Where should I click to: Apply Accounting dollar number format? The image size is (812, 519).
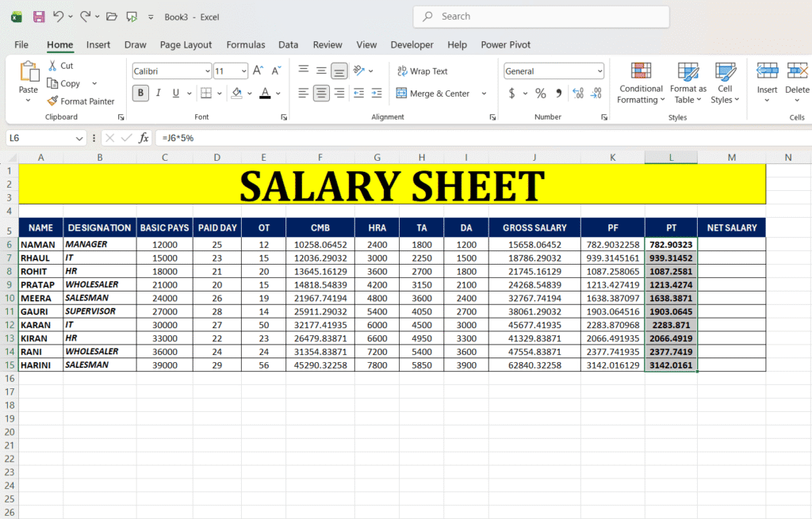coord(511,93)
